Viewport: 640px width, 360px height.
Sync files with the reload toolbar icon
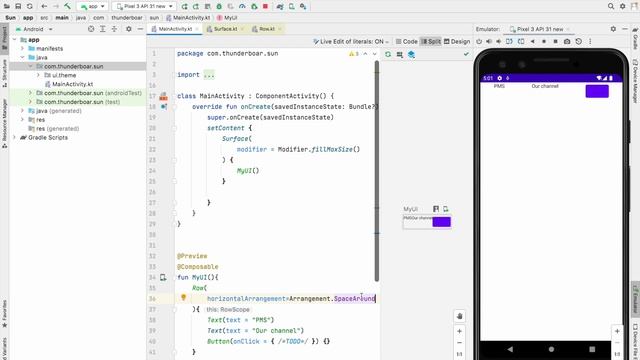[x=30, y=7]
